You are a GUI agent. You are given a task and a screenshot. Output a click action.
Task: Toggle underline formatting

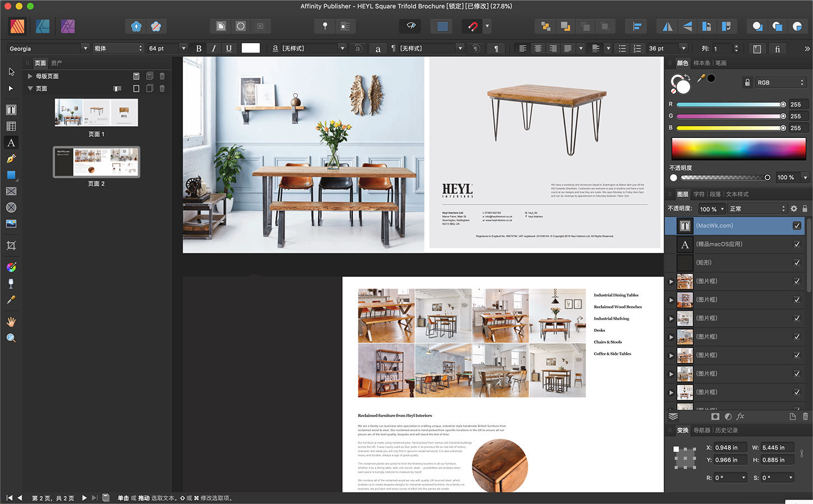(229, 49)
